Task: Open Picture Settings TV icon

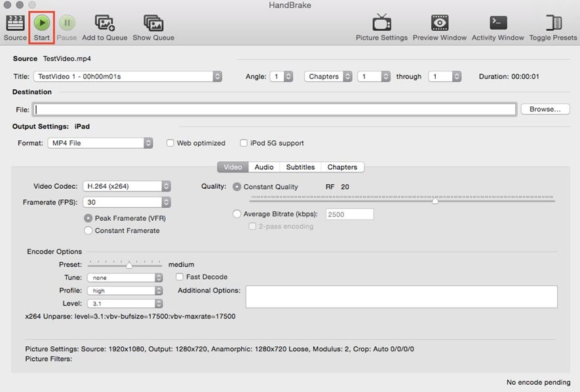Action: (x=381, y=22)
